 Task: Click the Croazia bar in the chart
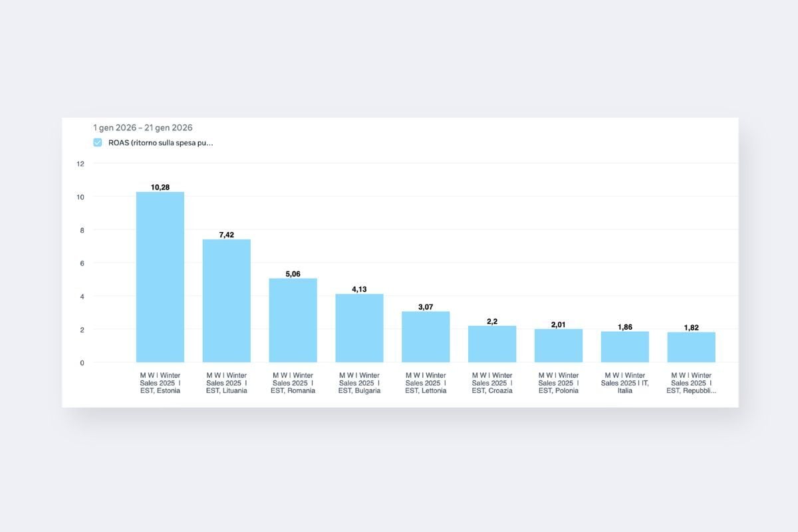pyautogui.click(x=492, y=344)
